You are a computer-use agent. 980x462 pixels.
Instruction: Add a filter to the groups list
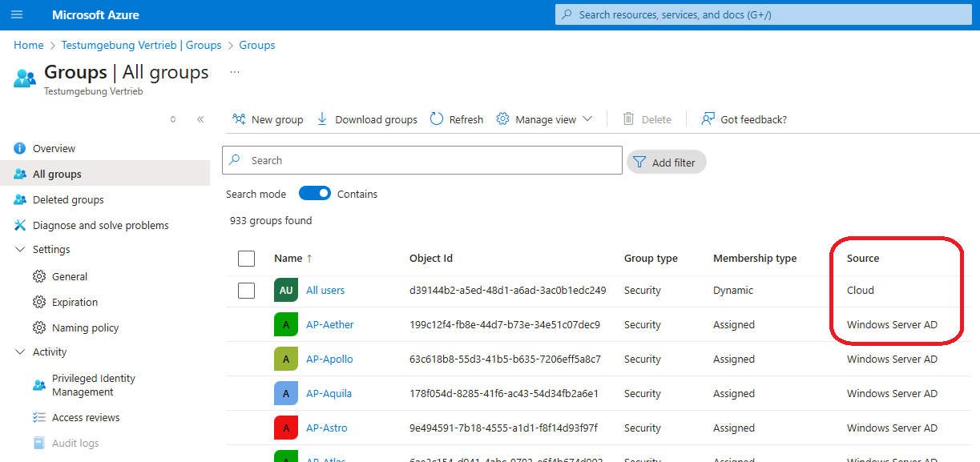coord(666,161)
